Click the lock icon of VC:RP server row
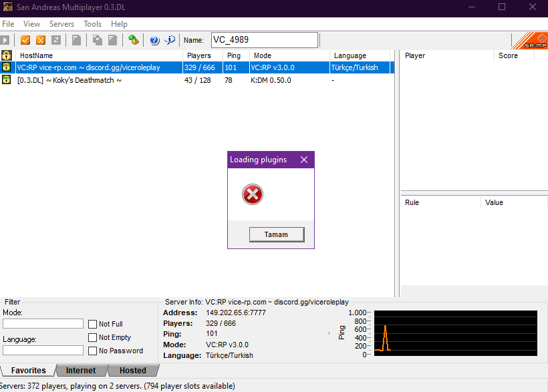548x392 pixels. click(6, 67)
